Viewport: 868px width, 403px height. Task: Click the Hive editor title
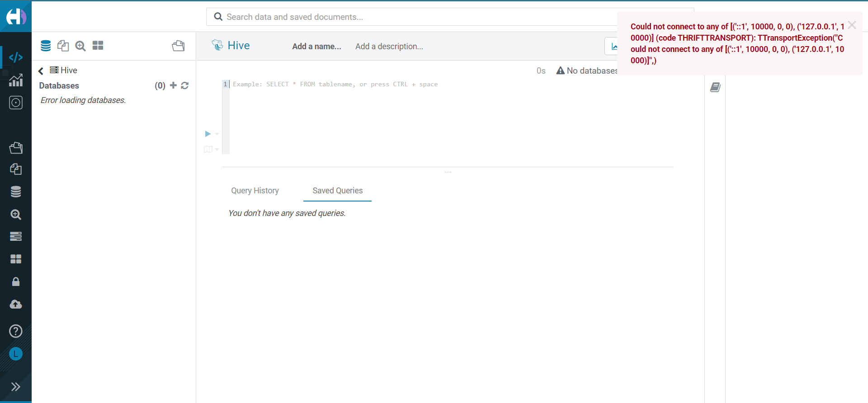click(239, 46)
